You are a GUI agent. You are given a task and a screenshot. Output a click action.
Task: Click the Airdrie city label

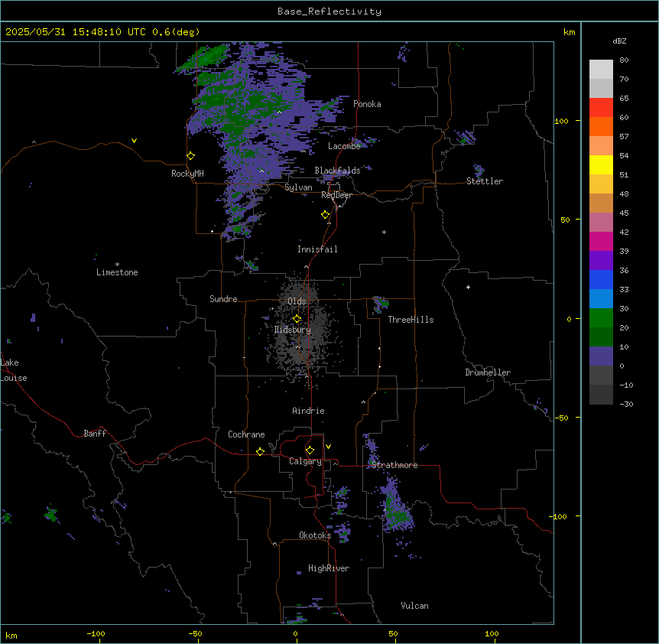click(x=309, y=411)
